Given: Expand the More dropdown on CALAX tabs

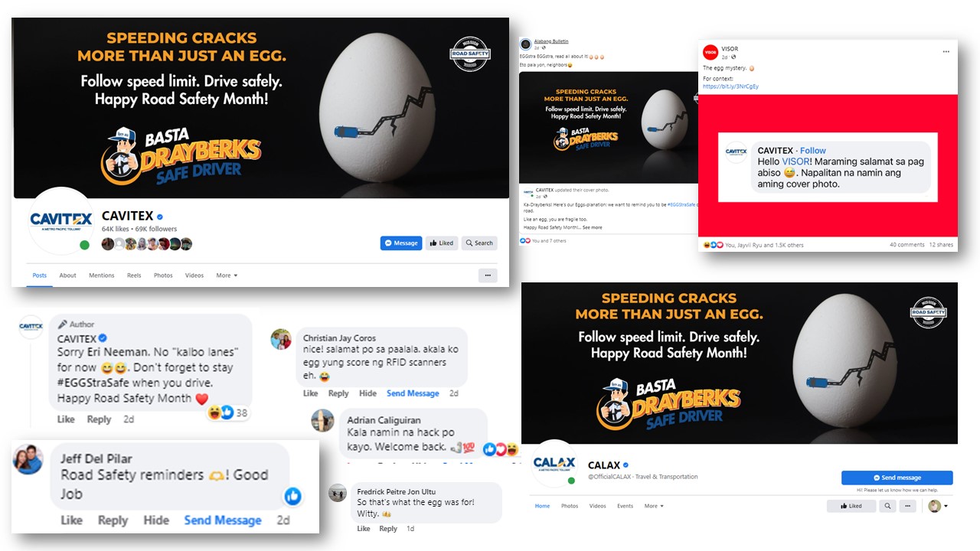Looking at the screenshot, I should point(653,506).
